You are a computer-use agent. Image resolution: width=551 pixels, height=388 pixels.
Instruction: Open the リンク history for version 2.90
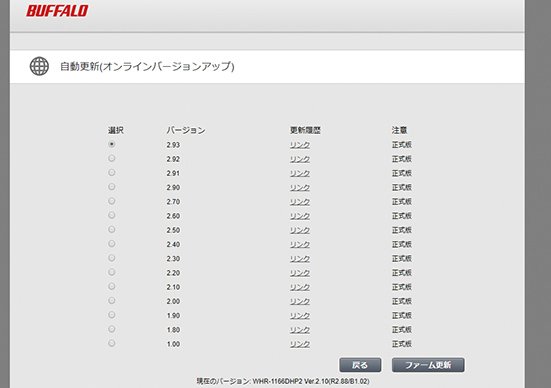point(300,188)
